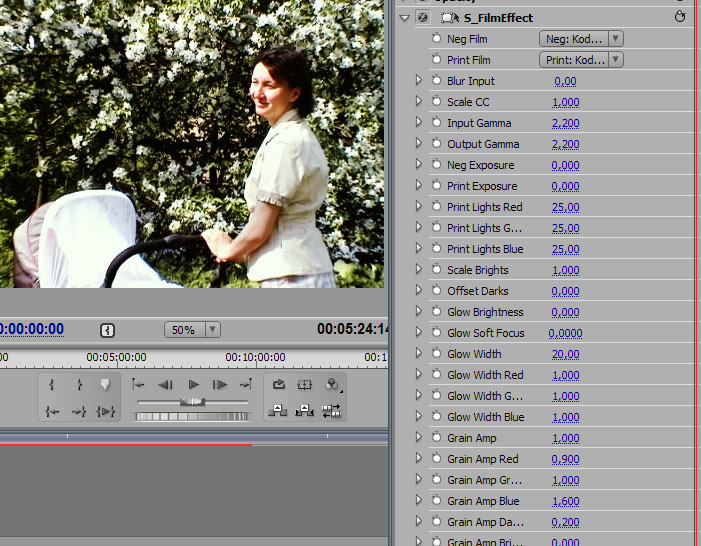Open the Neg Film dropdown

click(581, 39)
